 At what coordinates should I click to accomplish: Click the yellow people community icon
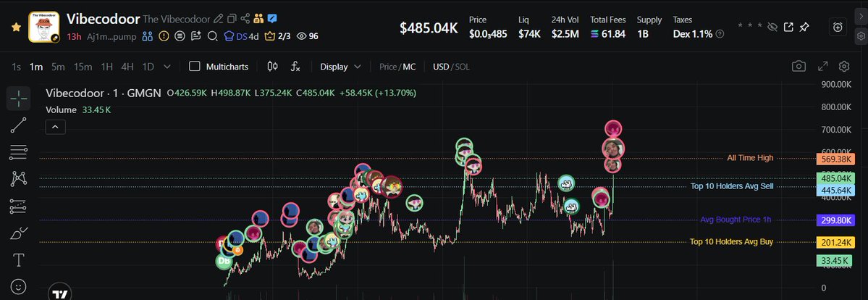[x=258, y=19]
